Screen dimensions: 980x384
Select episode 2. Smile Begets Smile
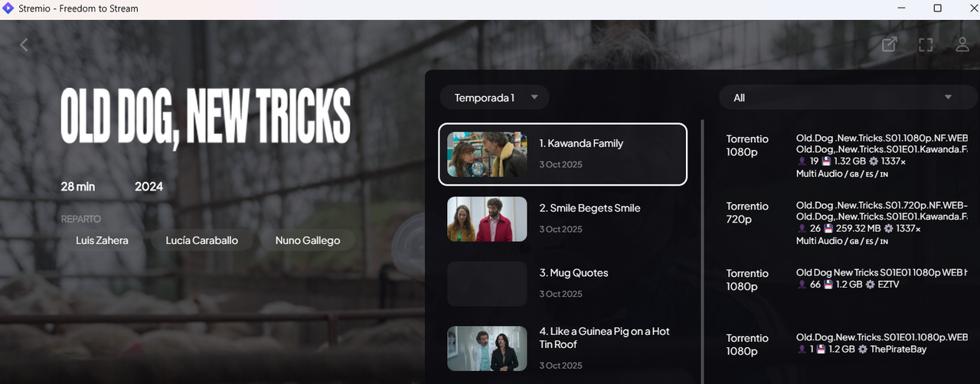coord(563,219)
